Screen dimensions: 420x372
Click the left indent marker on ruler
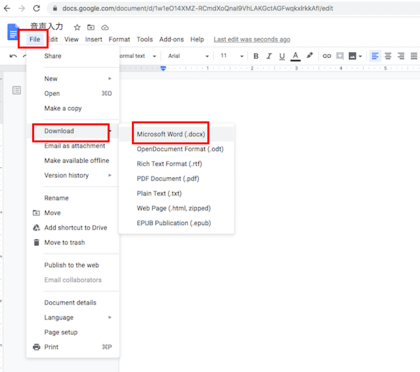(x=163, y=68)
